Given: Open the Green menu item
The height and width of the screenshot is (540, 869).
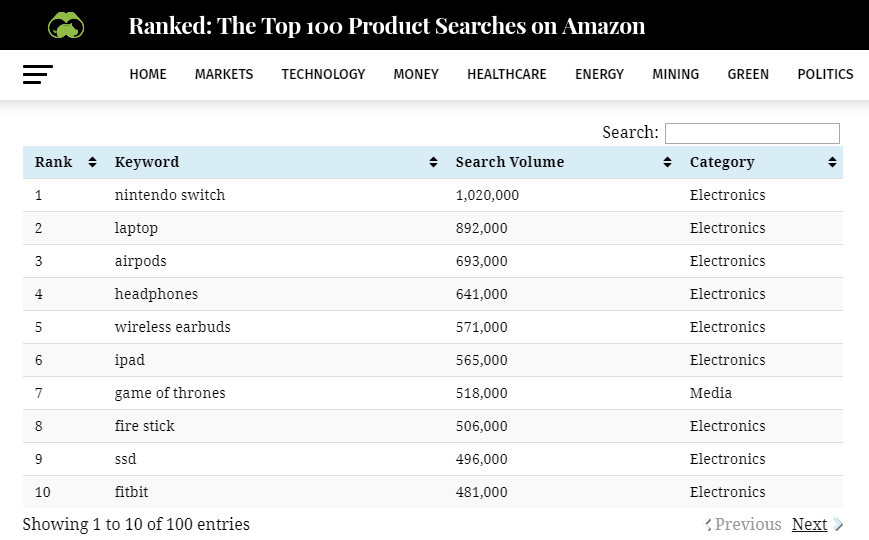Looking at the screenshot, I should point(748,74).
